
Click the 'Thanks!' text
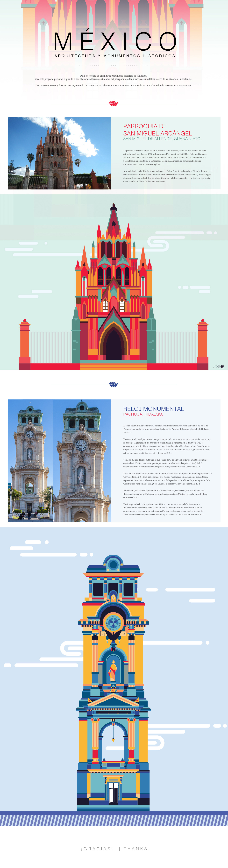click(137, 849)
